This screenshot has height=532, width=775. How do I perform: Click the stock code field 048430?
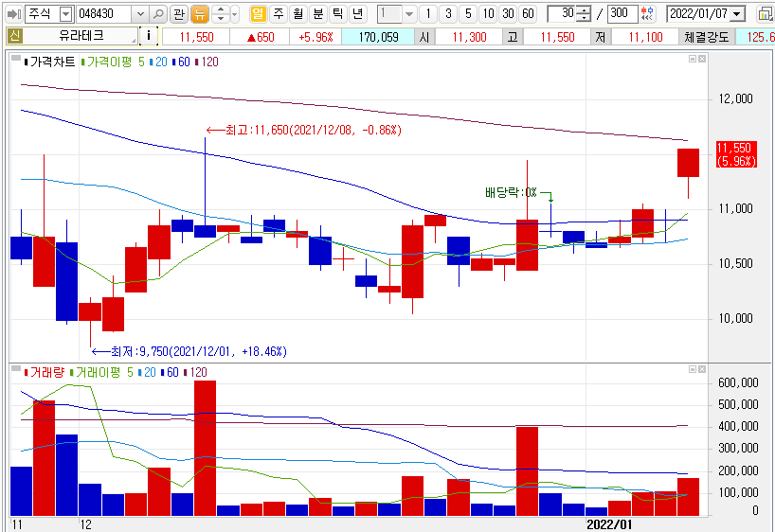tap(104, 14)
